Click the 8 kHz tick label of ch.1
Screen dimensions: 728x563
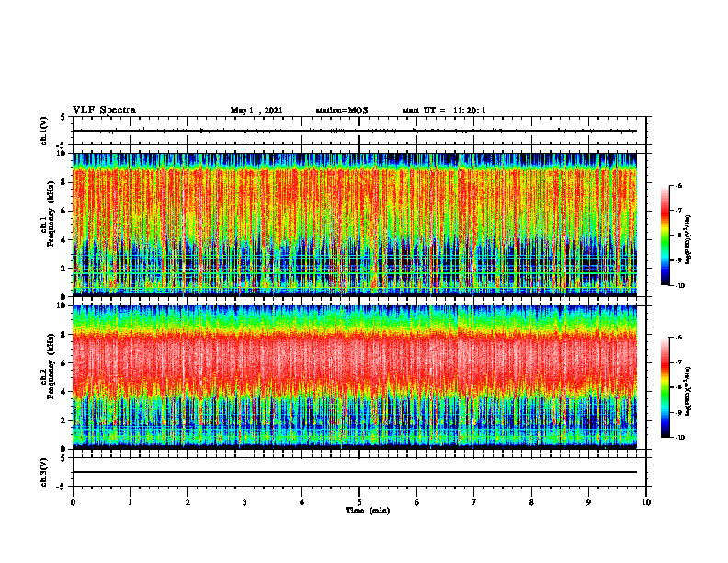click(64, 182)
